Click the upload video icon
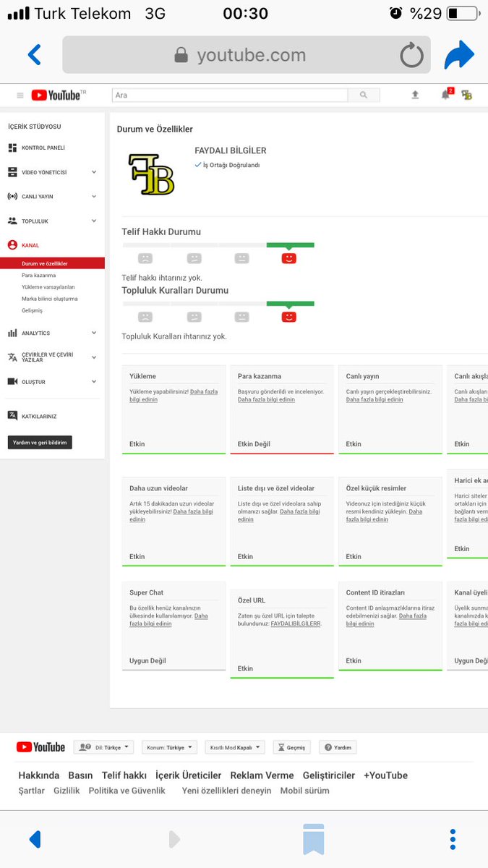The height and width of the screenshot is (868, 488). point(415,95)
